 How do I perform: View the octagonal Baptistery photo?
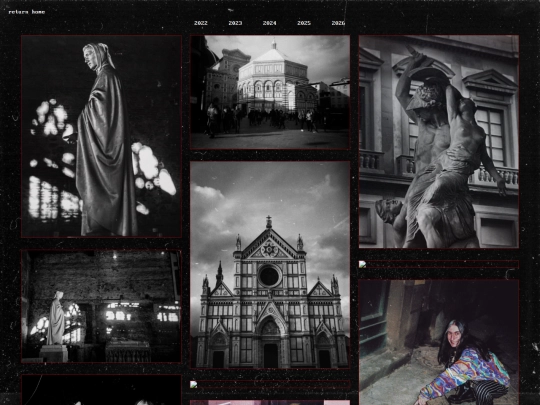coord(270,92)
